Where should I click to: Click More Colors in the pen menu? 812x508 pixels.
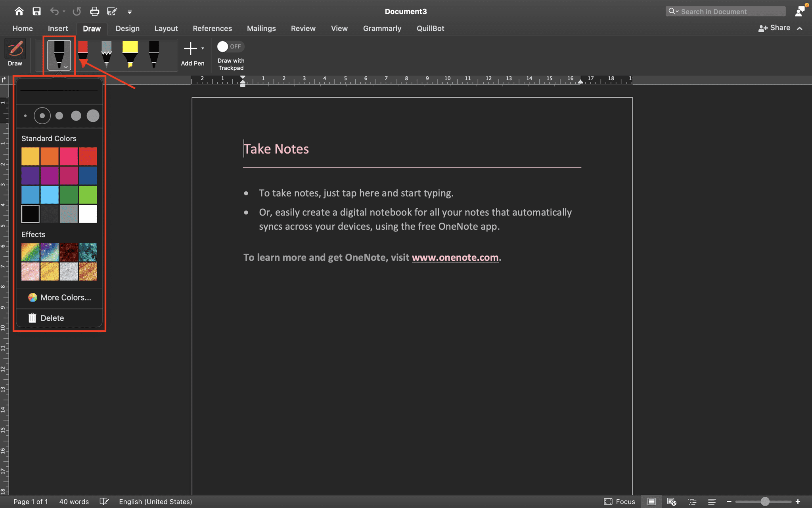(x=65, y=297)
